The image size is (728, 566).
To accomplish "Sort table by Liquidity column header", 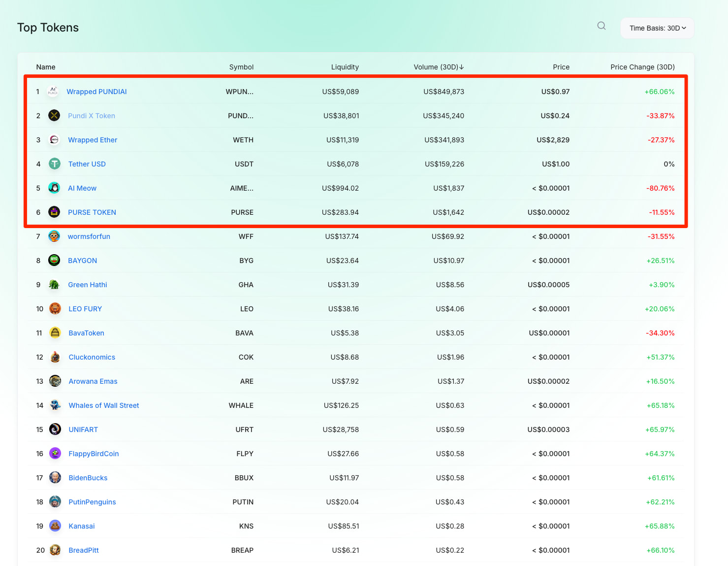I will [x=345, y=67].
